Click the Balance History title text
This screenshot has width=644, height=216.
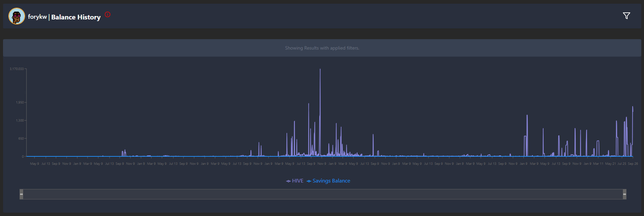pos(76,17)
